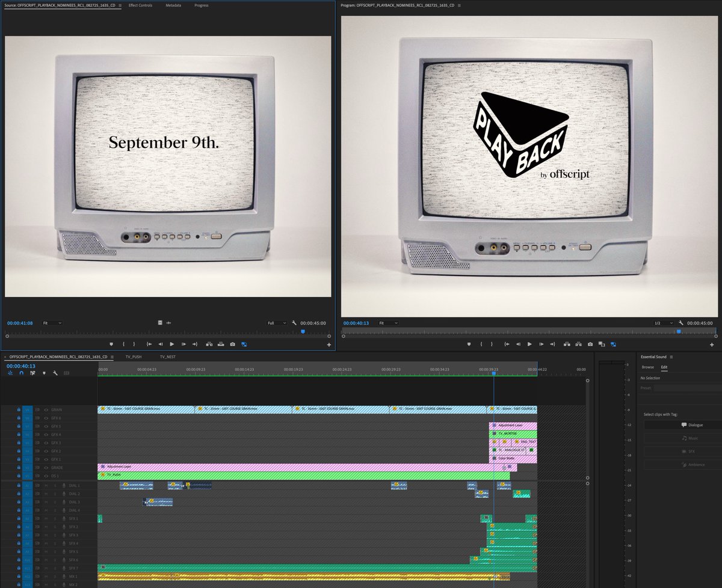This screenshot has height=588, width=722.
Task: Open Source monitor wrench settings
Action: click(294, 323)
